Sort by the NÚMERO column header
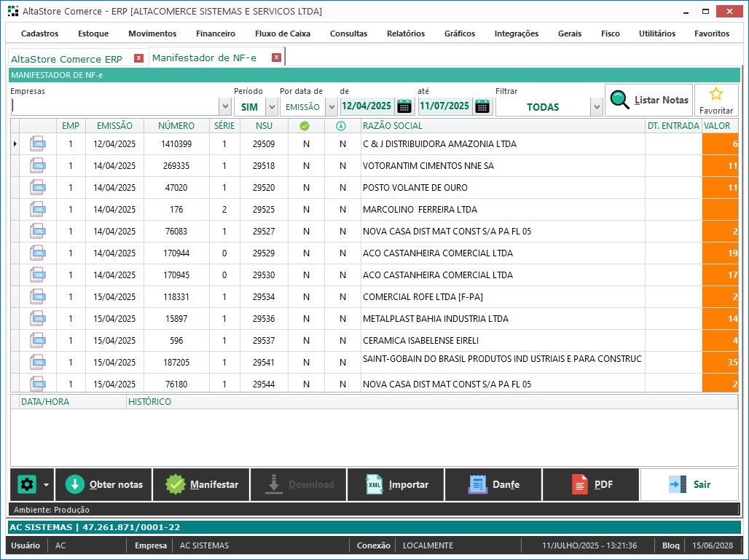This screenshot has width=749, height=560. (176, 126)
